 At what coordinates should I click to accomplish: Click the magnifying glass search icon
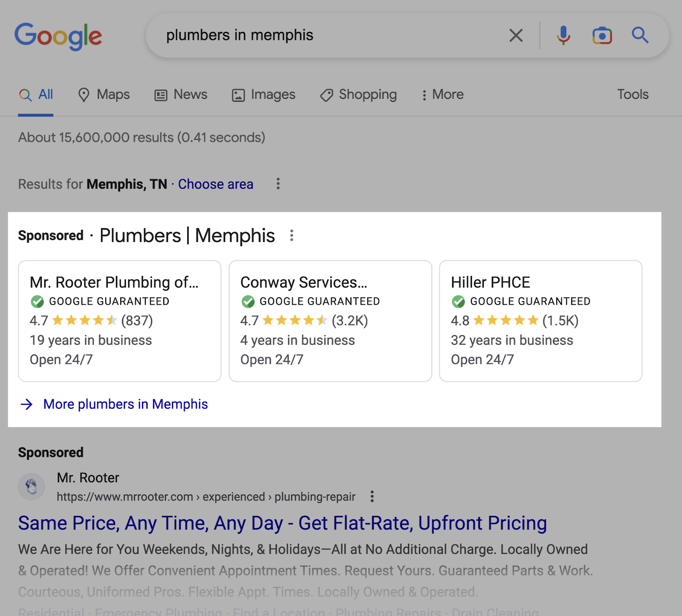click(640, 35)
